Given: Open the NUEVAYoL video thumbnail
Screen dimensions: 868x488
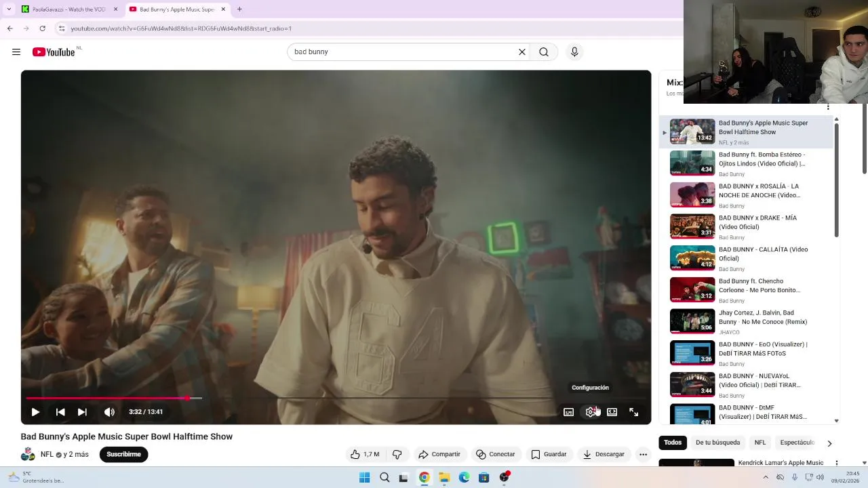Looking at the screenshot, I should (x=692, y=384).
